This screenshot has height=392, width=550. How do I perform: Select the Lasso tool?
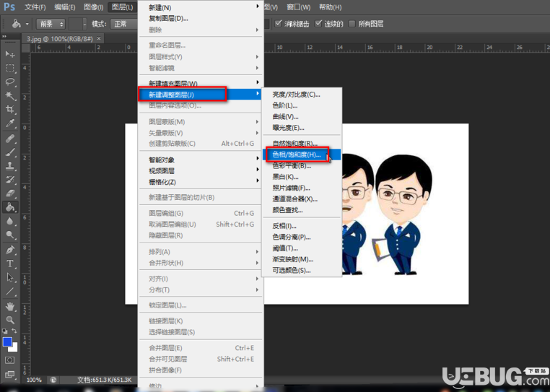click(10, 82)
